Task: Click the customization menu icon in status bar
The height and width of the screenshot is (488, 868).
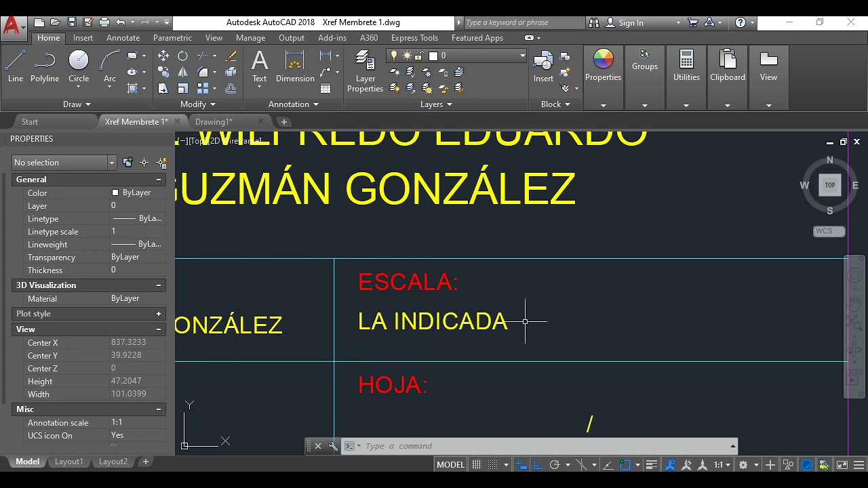Action: click(858, 465)
